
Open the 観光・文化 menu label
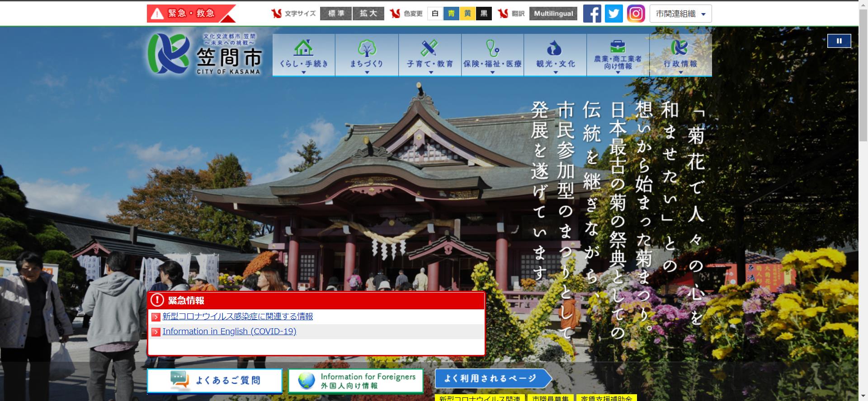tap(555, 64)
